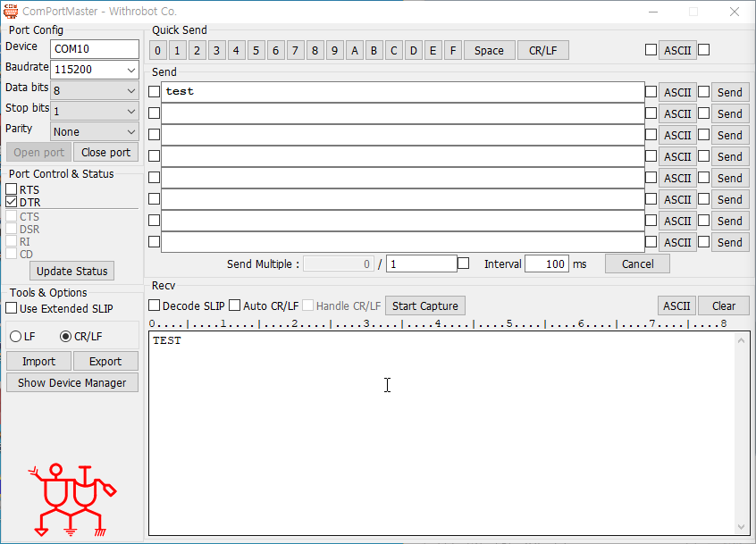756x544 pixels.
Task: Close the ComPortMaster window
Action: tap(735, 12)
